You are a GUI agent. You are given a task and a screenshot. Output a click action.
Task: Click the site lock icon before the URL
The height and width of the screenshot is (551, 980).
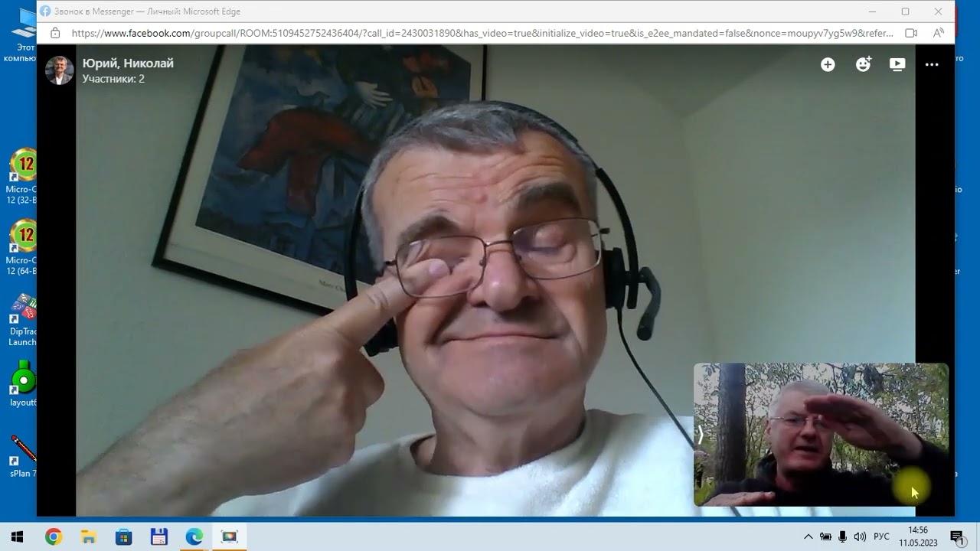pos(55,33)
